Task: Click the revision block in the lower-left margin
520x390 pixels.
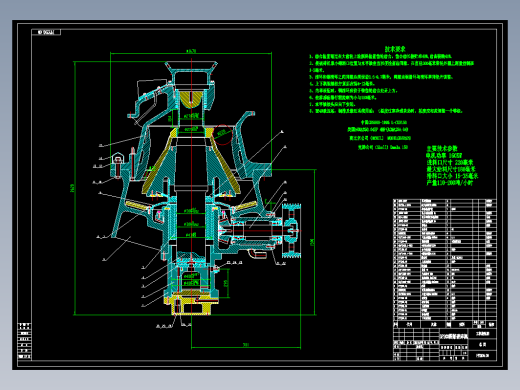Action: 24,341
